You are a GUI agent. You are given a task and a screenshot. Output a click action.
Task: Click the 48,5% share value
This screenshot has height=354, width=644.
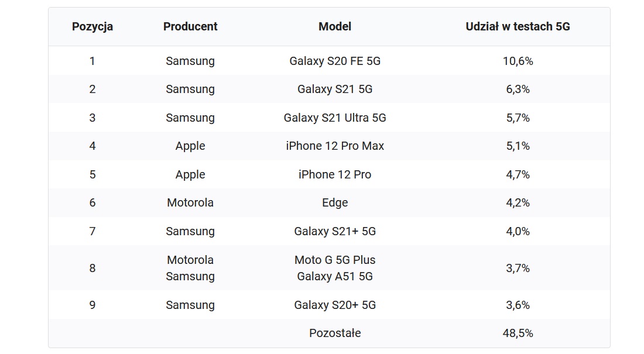point(518,333)
